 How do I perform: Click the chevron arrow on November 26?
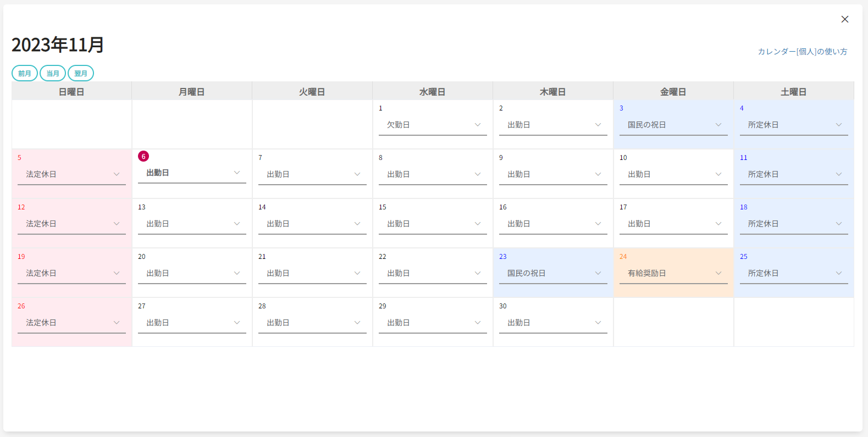[x=117, y=323]
